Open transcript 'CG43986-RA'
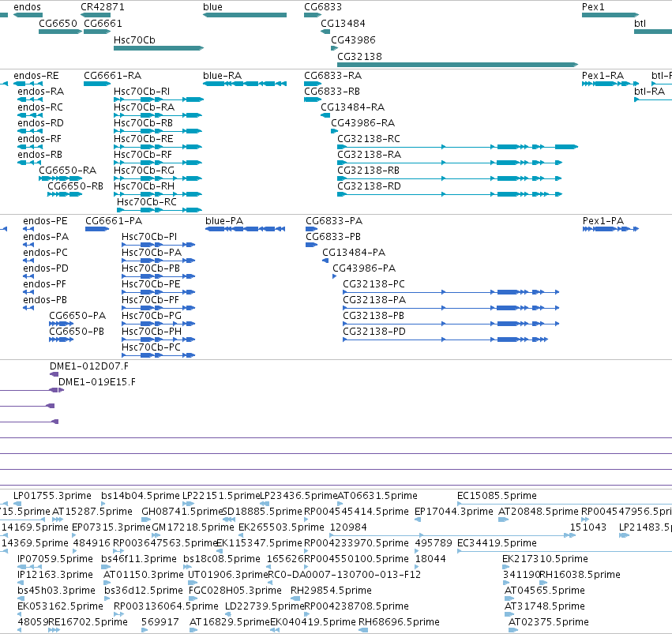This screenshot has height=634, width=672. [362, 123]
